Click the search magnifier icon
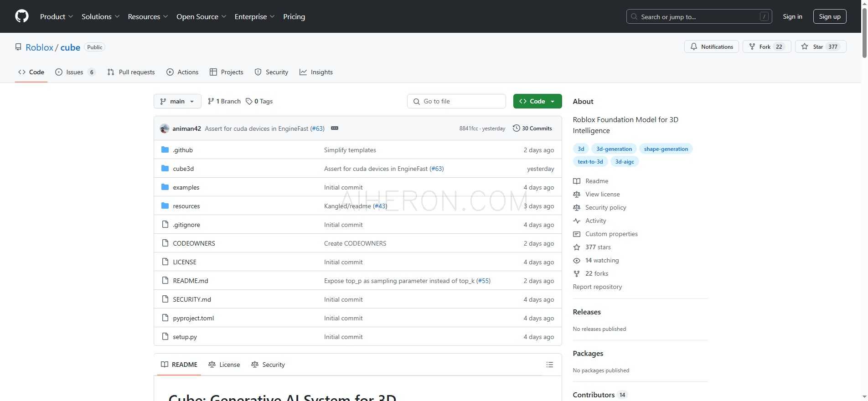 pos(634,16)
